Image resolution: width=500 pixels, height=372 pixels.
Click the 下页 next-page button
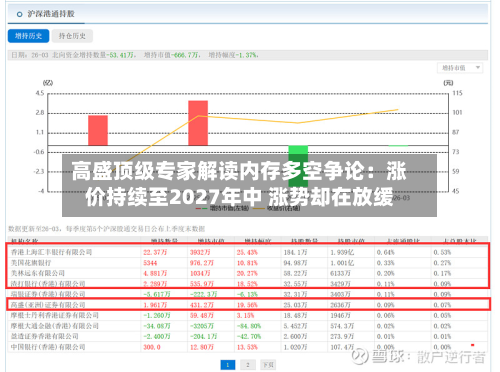point(268,365)
